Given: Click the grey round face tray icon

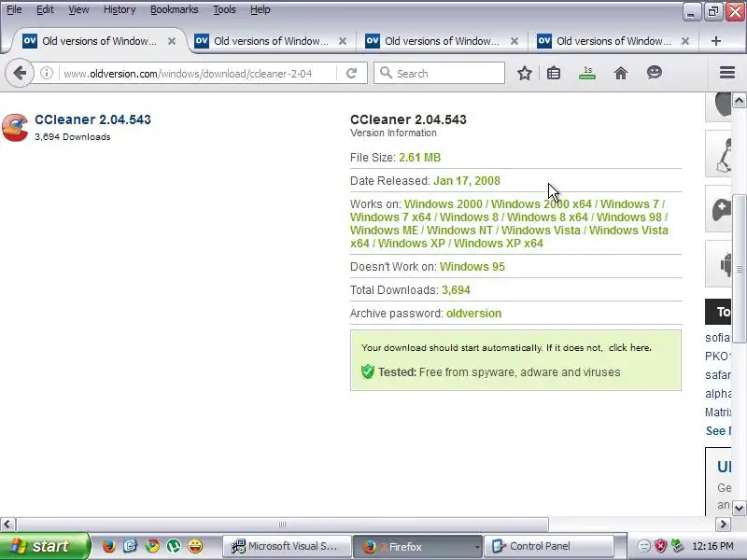Looking at the screenshot, I should 644,546.
